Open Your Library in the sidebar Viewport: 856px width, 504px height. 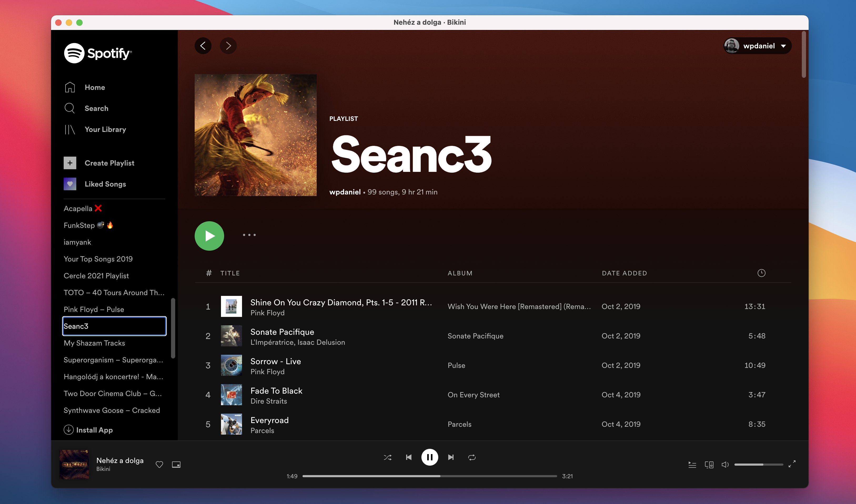click(105, 129)
